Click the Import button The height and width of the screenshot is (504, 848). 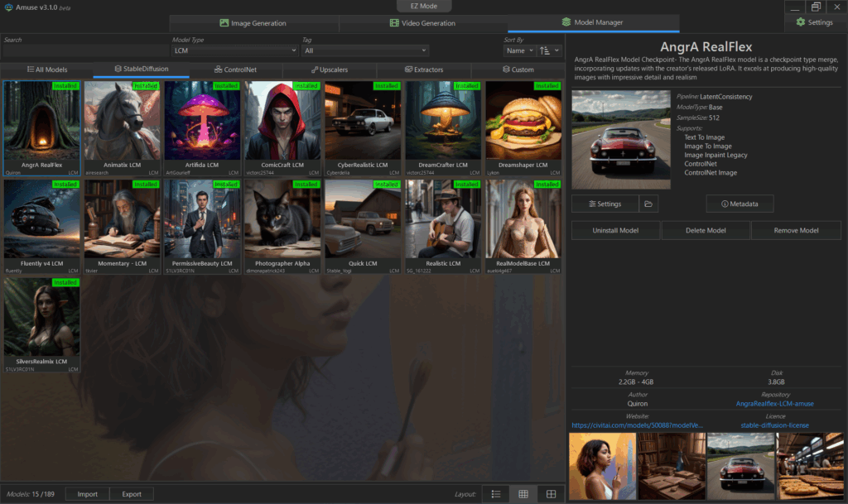(88, 494)
